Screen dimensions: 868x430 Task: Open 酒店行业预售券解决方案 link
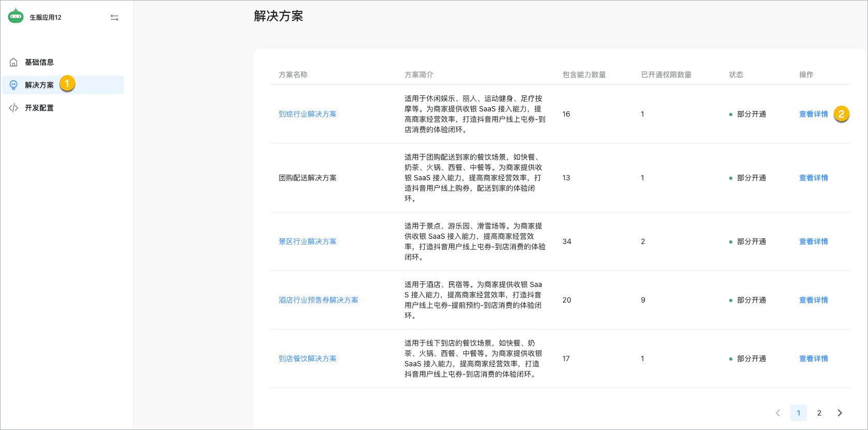coord(319,300)
